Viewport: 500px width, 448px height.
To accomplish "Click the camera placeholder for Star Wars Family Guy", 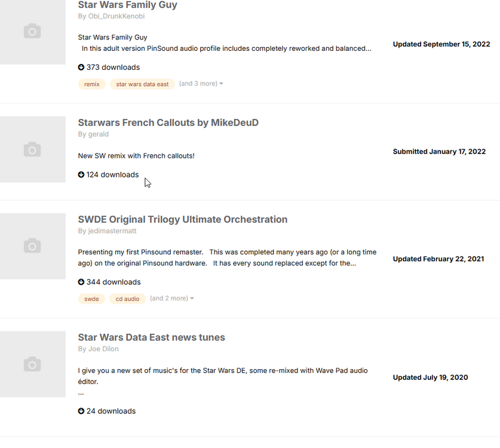I will click(32, 32).
